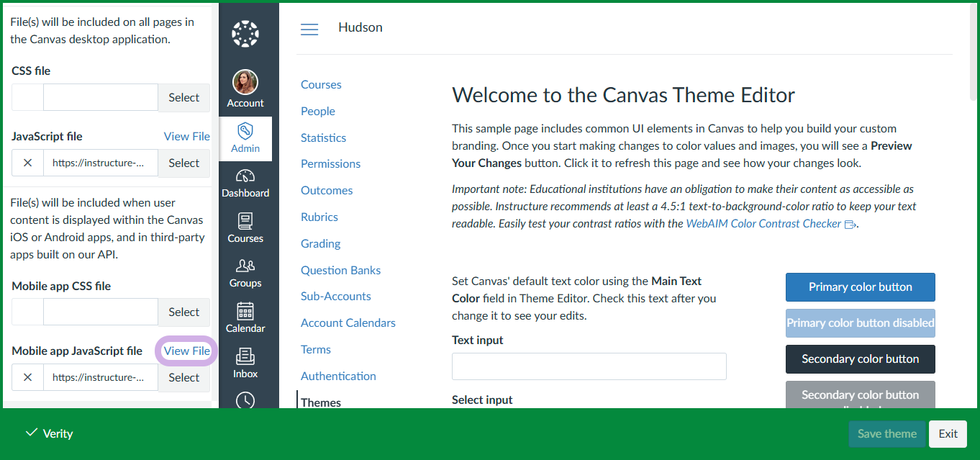980x460 pixels.
Task: Click the Secondary color button
Action: (861, 358)
